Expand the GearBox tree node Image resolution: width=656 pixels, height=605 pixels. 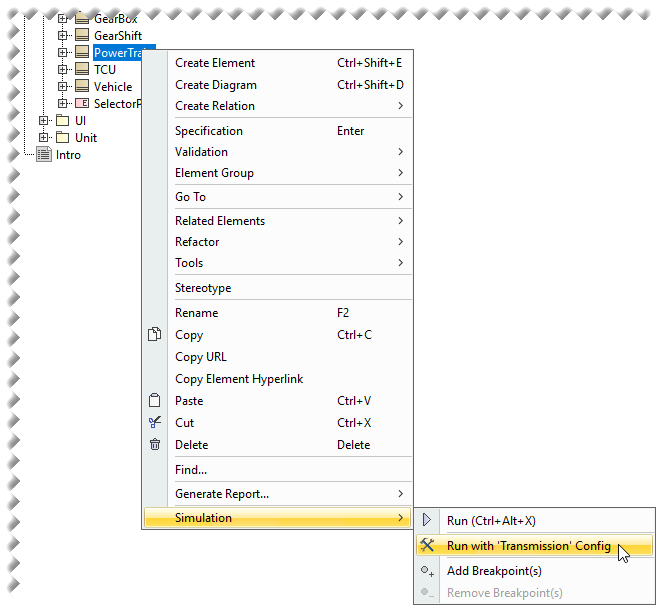coord(62,18)
